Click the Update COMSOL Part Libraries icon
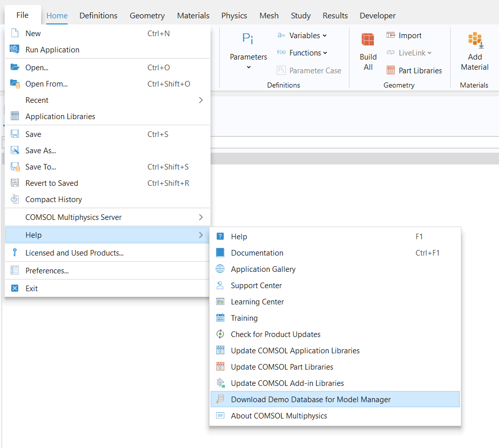 pos(220,367)
